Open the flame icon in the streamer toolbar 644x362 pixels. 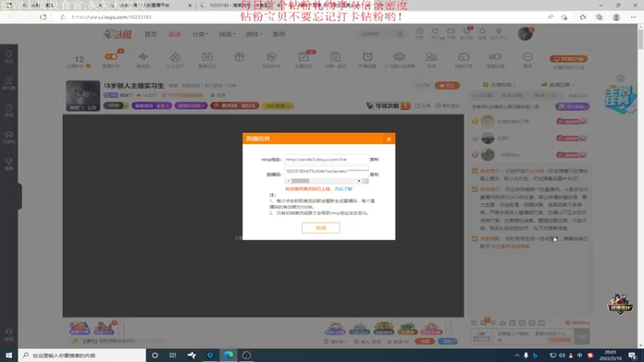pos(175,56)
